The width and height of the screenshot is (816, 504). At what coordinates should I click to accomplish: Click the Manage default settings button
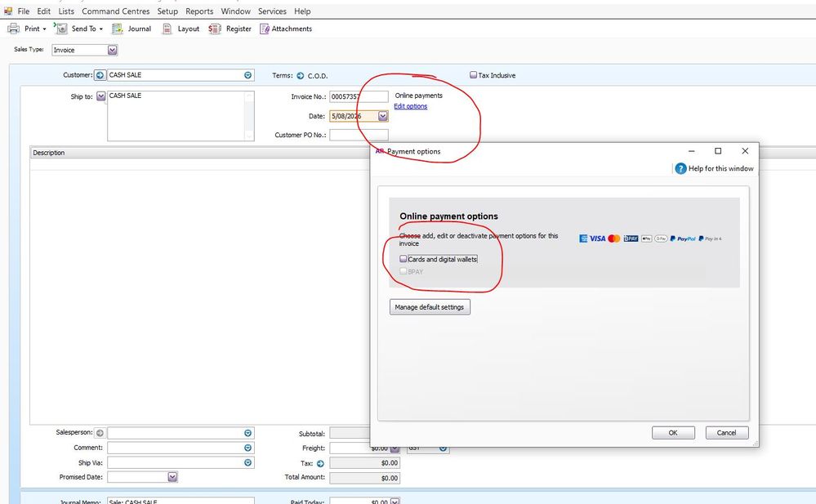430,307
